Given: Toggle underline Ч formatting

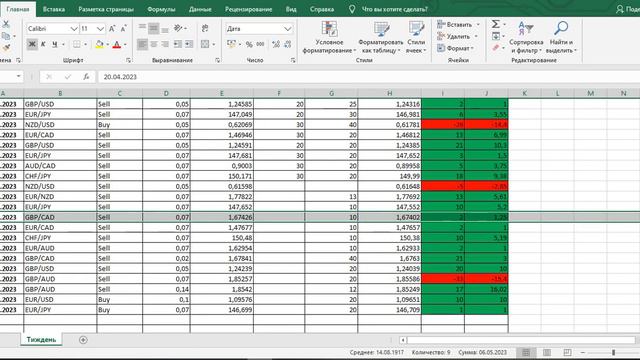Looking at the screenshot, I should click(x=55, y=44).
